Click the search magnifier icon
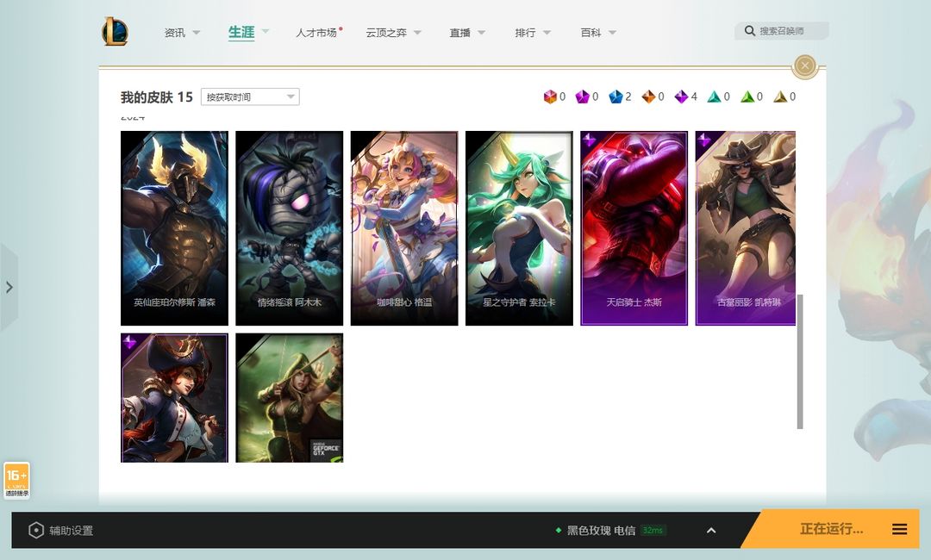Screen dimensions: 931x560 click(x=749, y=31)
